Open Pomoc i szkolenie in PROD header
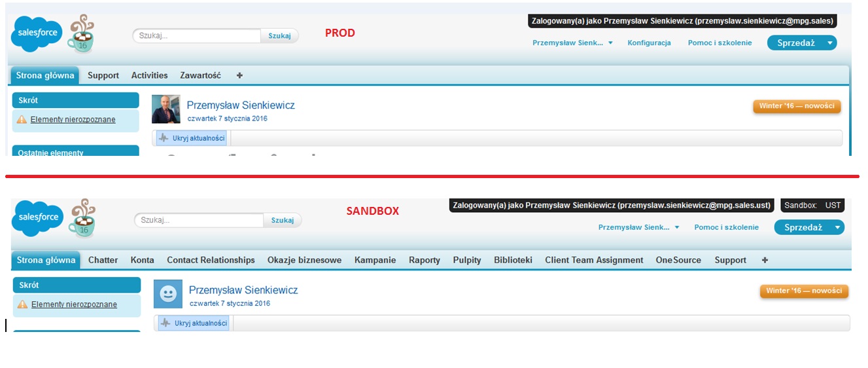868x368 pixels. pos(720,43)
